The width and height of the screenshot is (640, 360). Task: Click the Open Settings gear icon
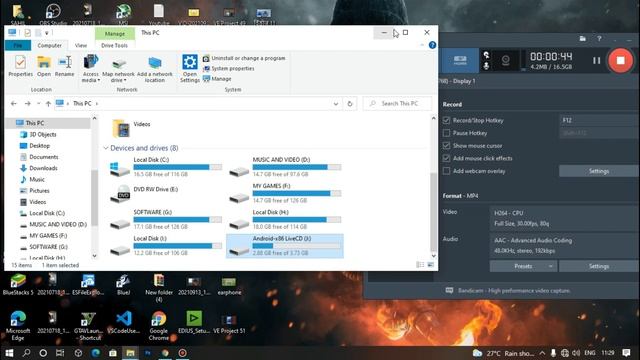point(190,69)
